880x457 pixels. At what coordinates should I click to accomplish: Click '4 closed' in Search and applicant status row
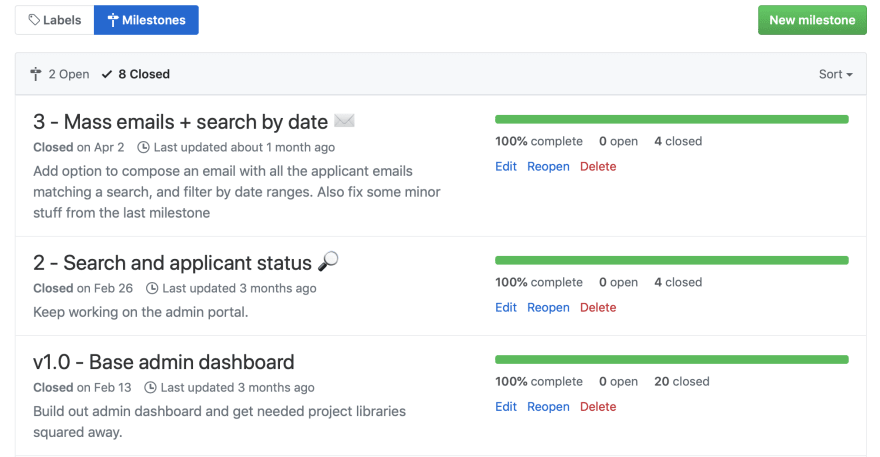pyautogui.click(x=678, y=282)
